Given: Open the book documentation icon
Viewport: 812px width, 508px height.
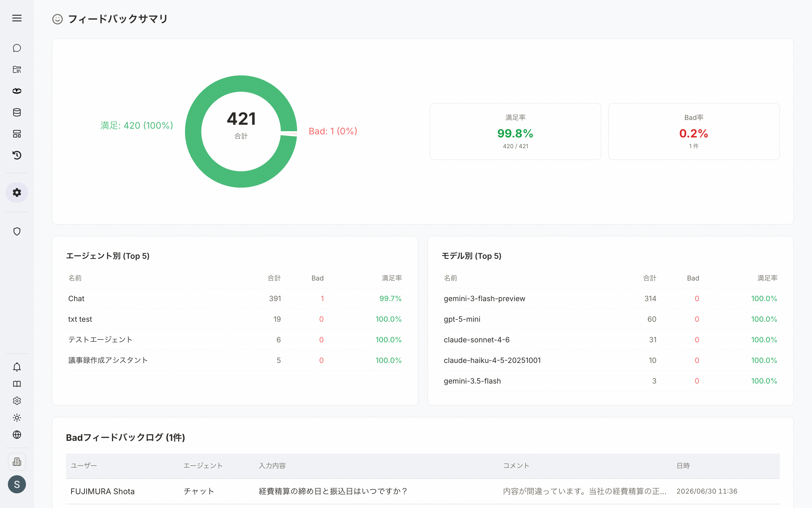Looking at the screenshot, I should coord(17,384).
